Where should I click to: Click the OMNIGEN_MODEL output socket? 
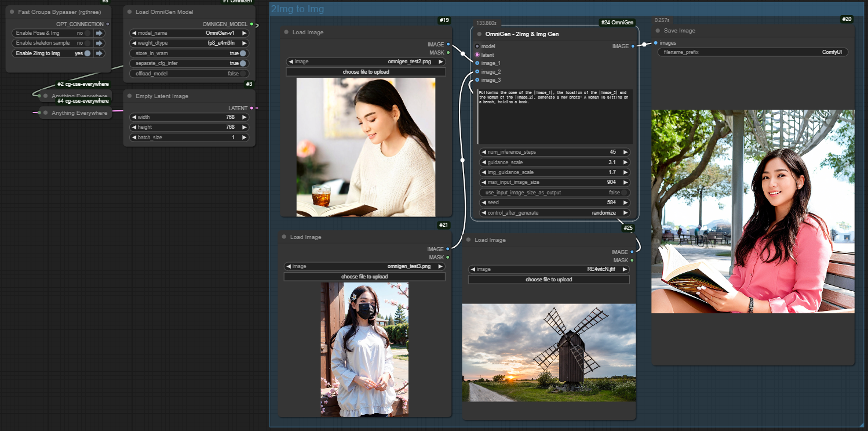click(x=251, y=24)
